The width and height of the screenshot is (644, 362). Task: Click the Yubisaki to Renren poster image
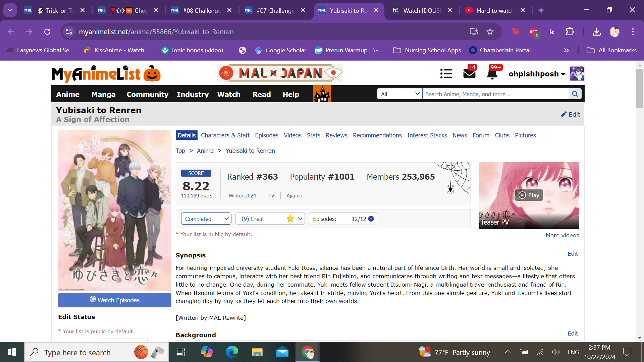[x=115, y=210]
